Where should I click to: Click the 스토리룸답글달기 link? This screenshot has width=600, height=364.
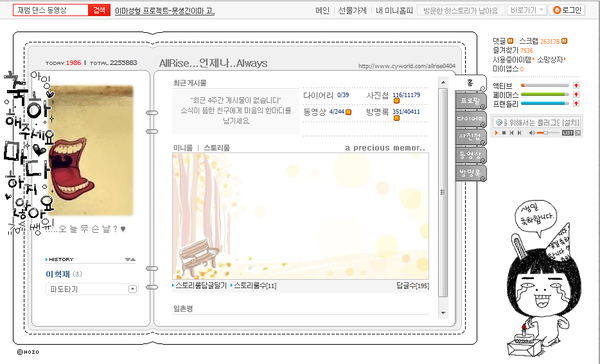(201, 286)
